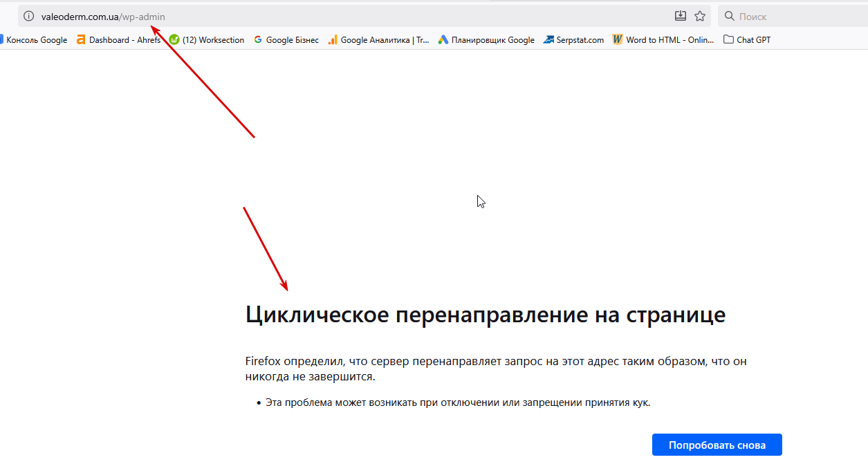Click the bullet text Эта проблема может возникать
The width and height of the screenshot is (868, 473).
tap(458, 402)
